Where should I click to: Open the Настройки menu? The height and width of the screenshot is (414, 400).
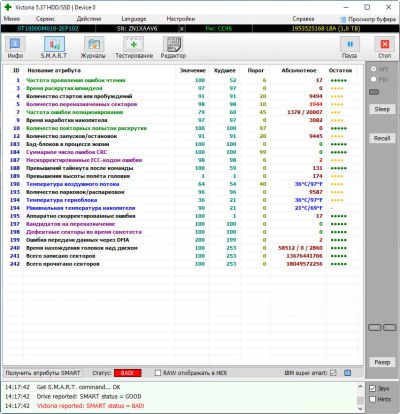pos(181,19)
